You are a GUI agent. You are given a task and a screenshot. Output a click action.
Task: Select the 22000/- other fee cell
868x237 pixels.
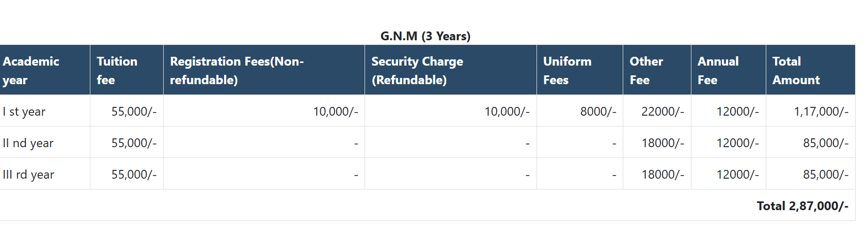coord(662,112)
